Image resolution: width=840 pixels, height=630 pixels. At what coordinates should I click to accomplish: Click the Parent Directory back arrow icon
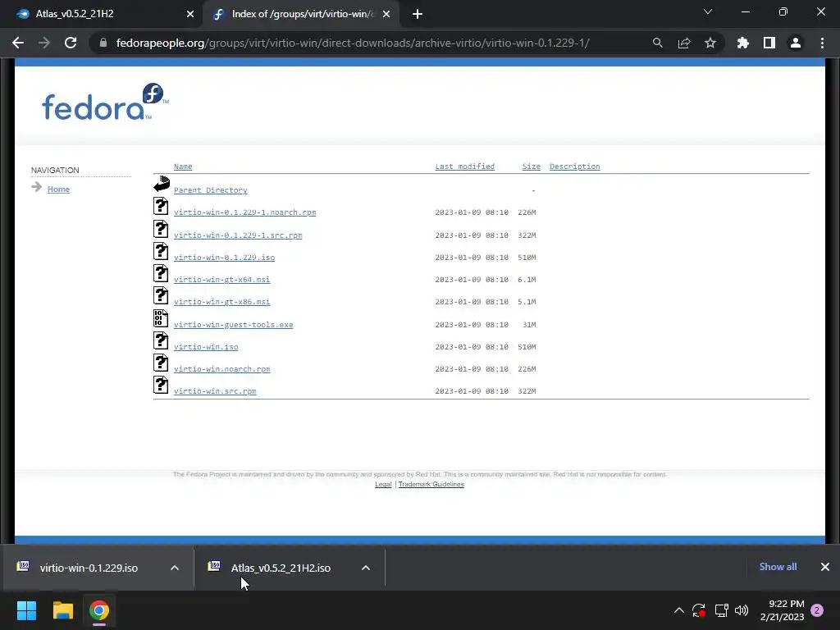[162, 184]
